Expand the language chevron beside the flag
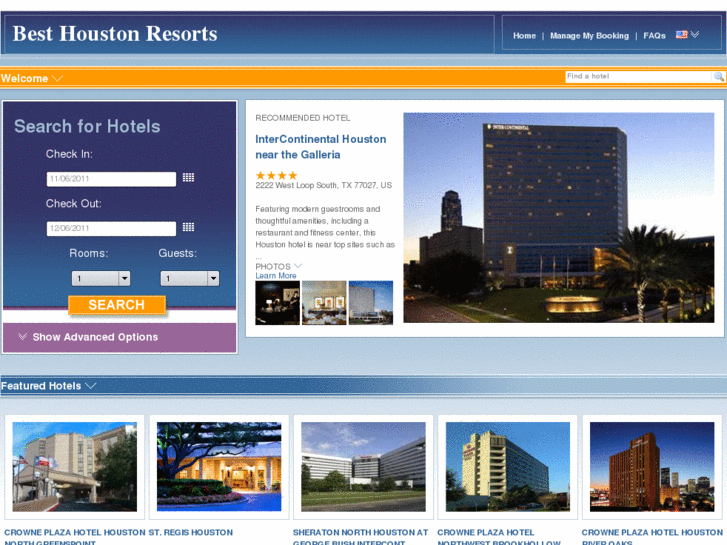The image size is (727, 545). 695,35
